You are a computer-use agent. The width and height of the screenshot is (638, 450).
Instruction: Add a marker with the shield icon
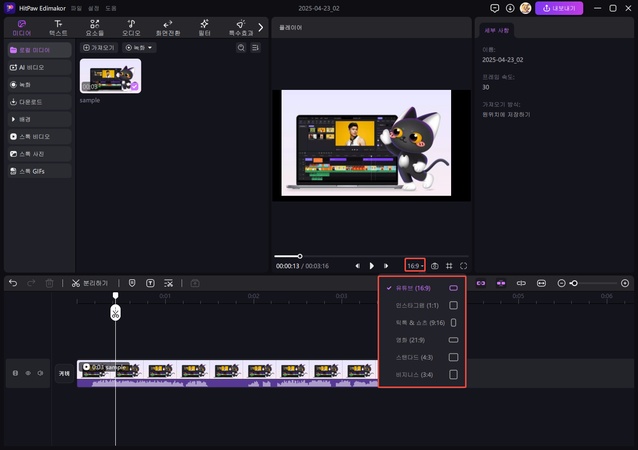(x=132, y=283)
